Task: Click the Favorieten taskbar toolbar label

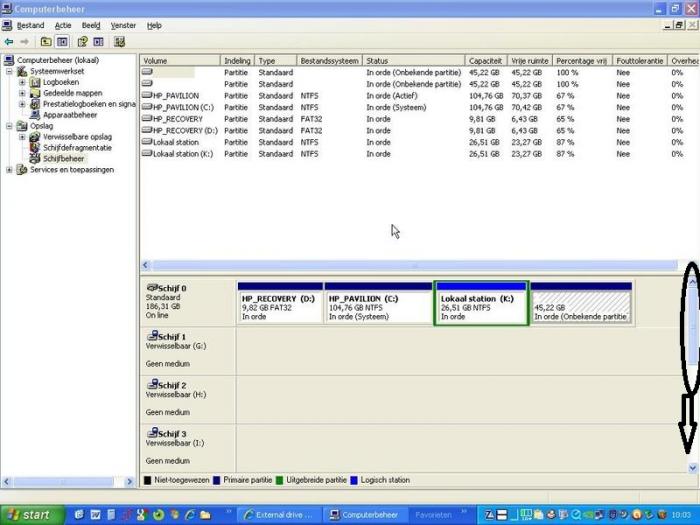Action: coord(433,515)
